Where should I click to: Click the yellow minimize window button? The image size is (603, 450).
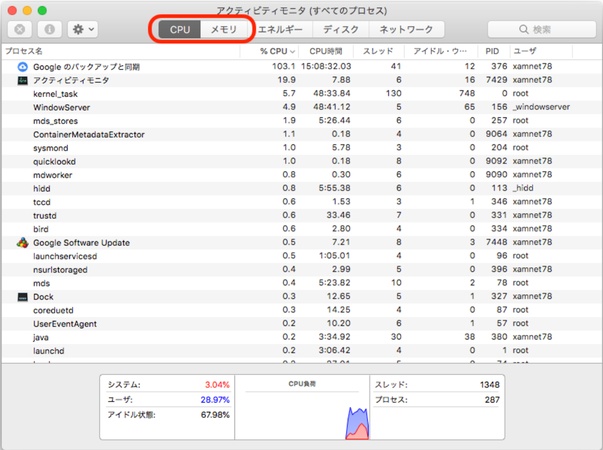27,10
